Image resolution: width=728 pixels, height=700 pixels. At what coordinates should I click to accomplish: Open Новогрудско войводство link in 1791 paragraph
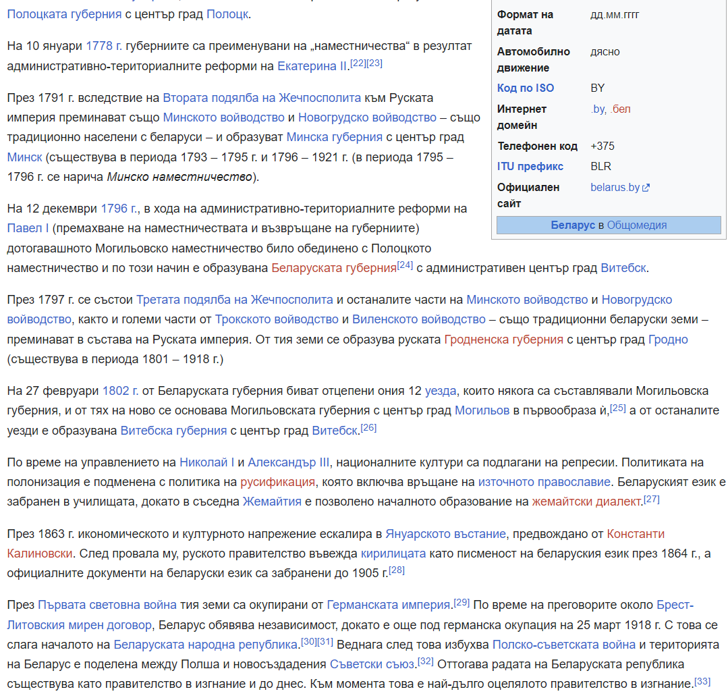click(367, 117)
